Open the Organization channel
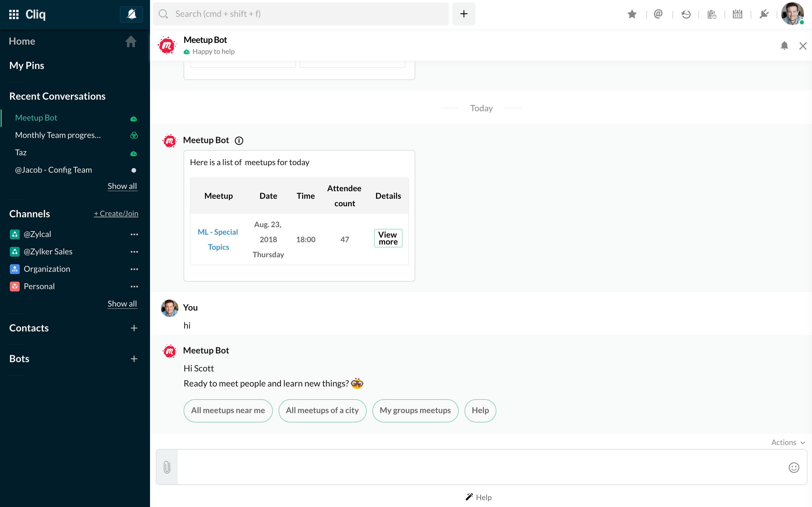This screenshot has width=812, height=507. click(x=47, y=269)
